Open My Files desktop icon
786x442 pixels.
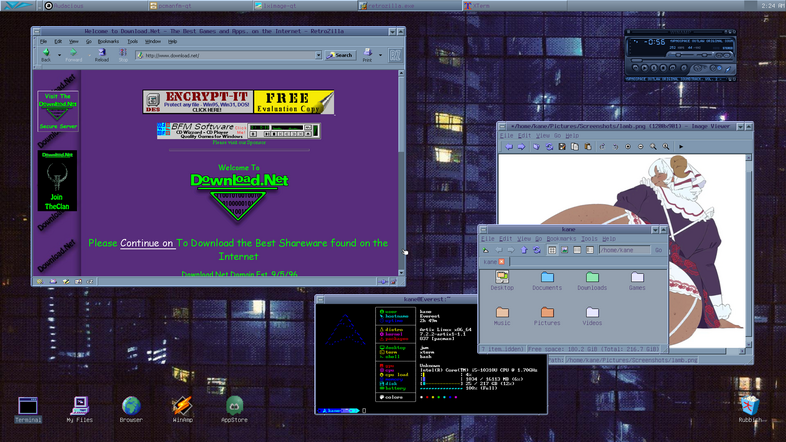(x=80, y=409)
